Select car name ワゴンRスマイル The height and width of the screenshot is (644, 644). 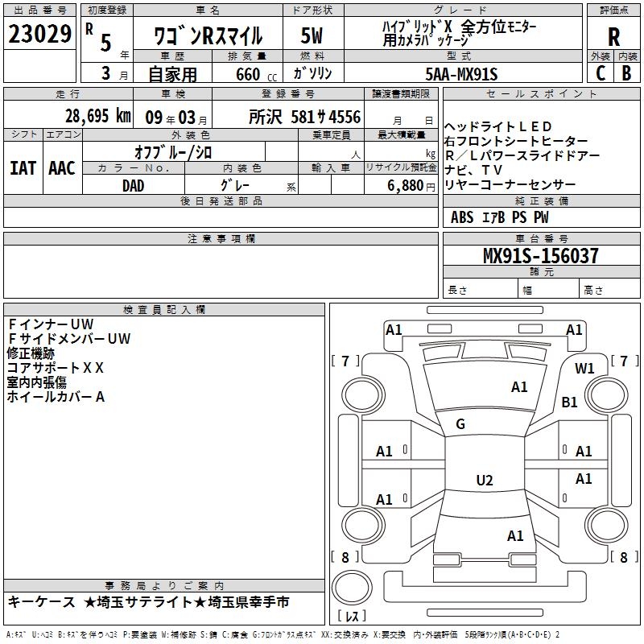coord(208,35)
